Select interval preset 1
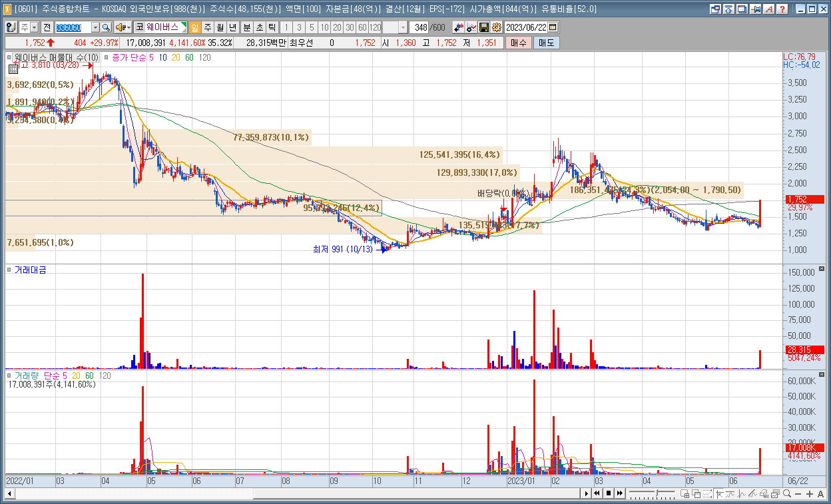The height and width of the screenshot is (504, 831). (x=286, y=27)
